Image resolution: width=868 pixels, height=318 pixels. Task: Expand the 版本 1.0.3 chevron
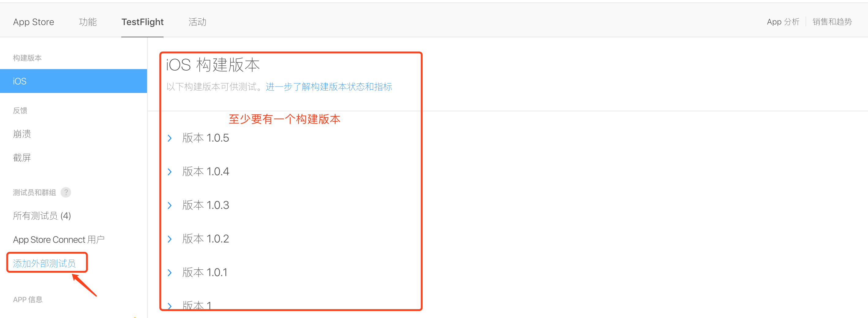(x=169, y=205)
